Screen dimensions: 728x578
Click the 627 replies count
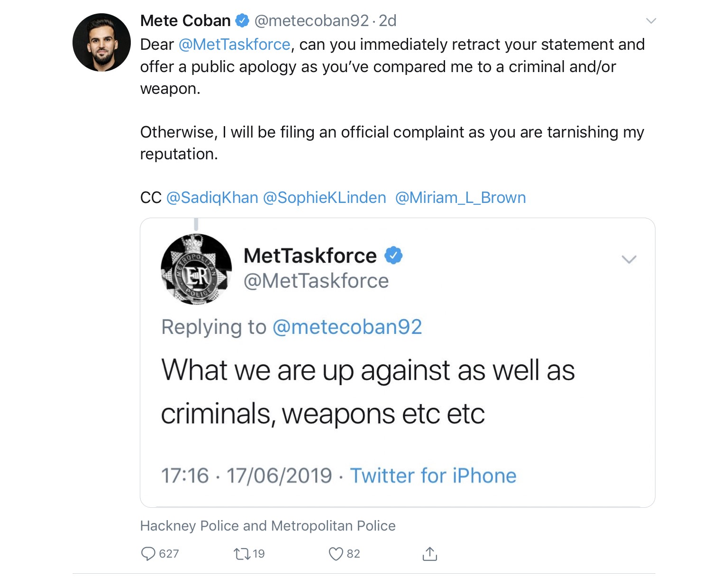pyautogui.click(x=169, y=553)
